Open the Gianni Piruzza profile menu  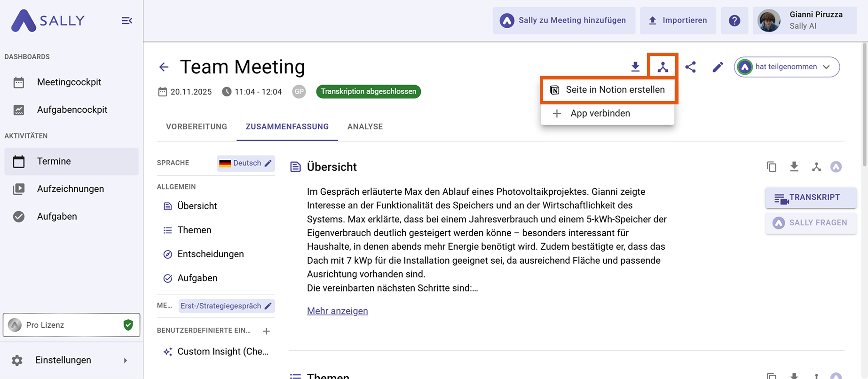pyautogui.click(x=805, y=21)
